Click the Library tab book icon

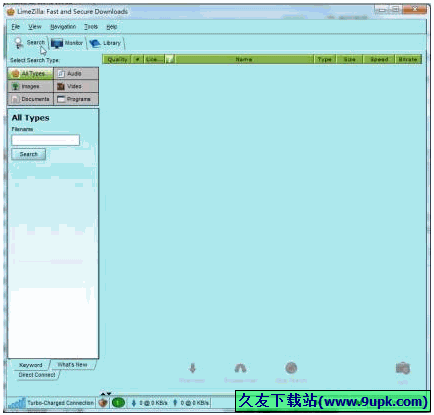(x=95, y=43)
